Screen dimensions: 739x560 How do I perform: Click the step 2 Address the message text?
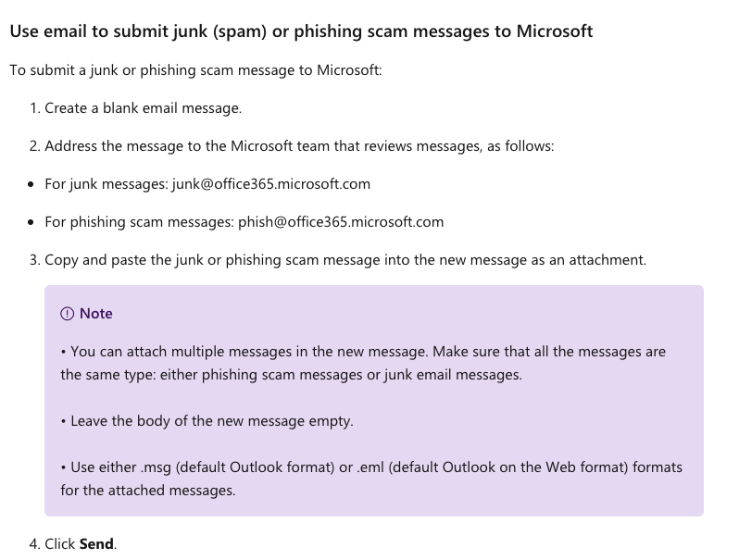292,146
